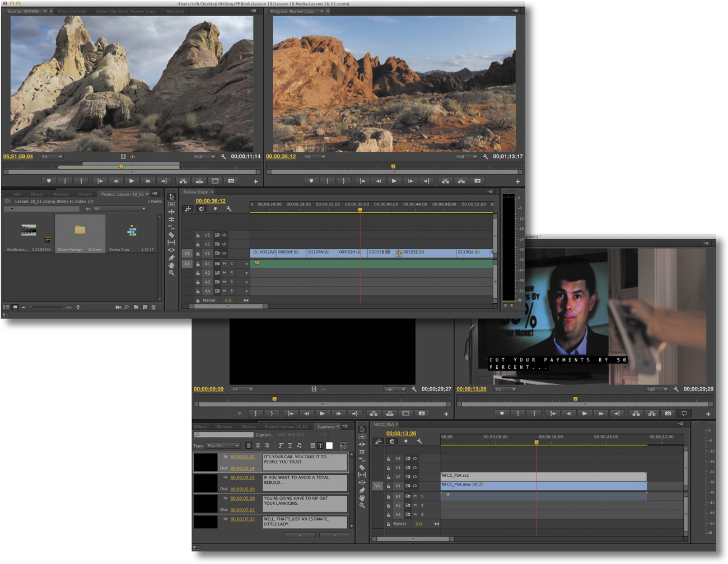Open Full resolution dropdown in lower Source monitor
The height and width of the screenshot is (564, 728).
pyautogui.click(x=395, y=389)
